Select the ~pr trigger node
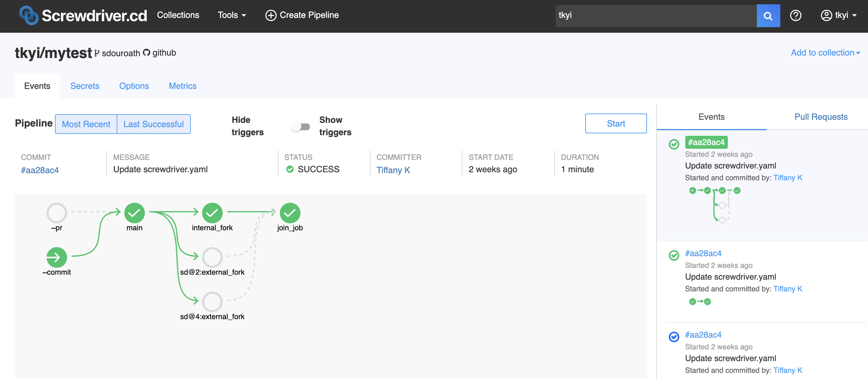868x379 pixels. [56, 213]
